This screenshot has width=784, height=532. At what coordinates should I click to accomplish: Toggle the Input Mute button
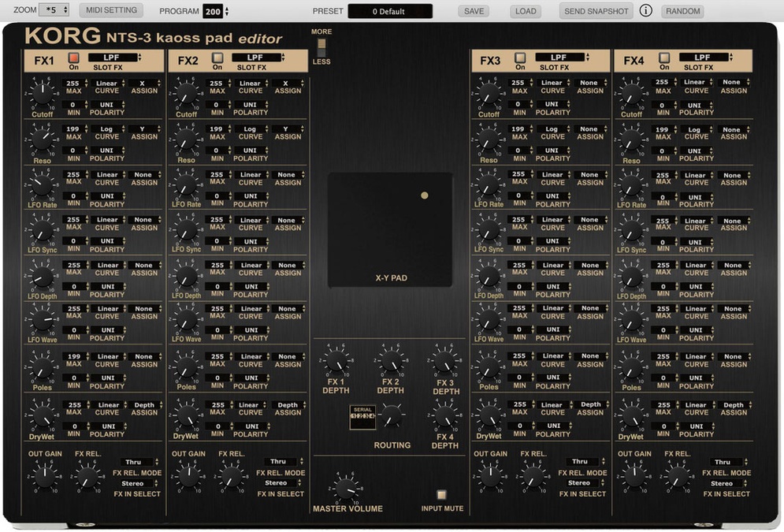coord(441,495)
